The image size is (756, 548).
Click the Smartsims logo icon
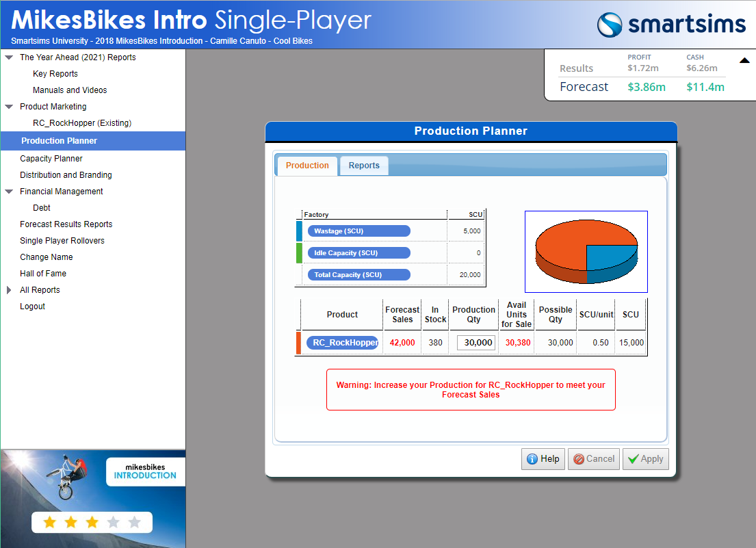click(610, 25)
